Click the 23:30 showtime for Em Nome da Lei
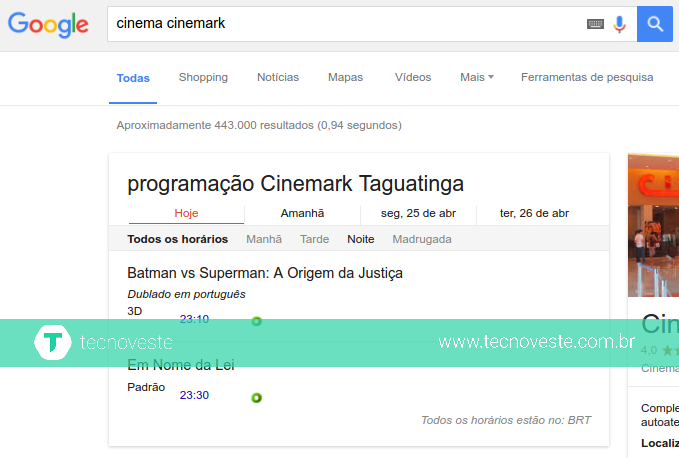This screenshot has width=679, height=458. (x=194, y=395)
